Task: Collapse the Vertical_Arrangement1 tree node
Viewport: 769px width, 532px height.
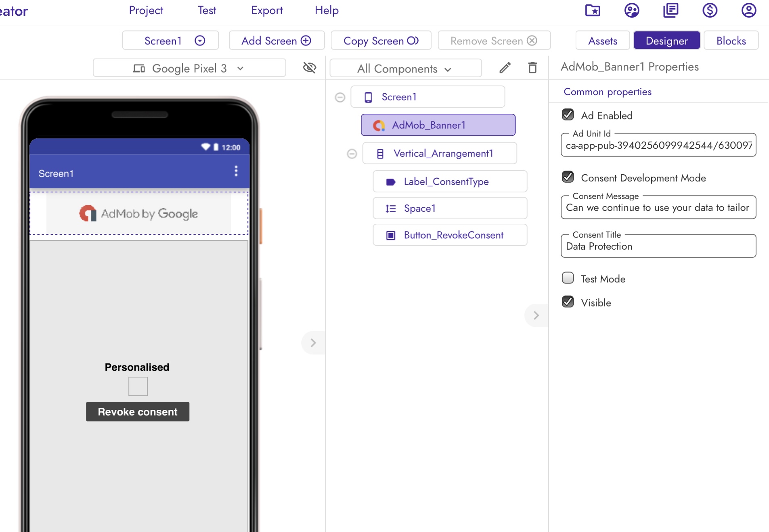Action: tap(352, 154)
